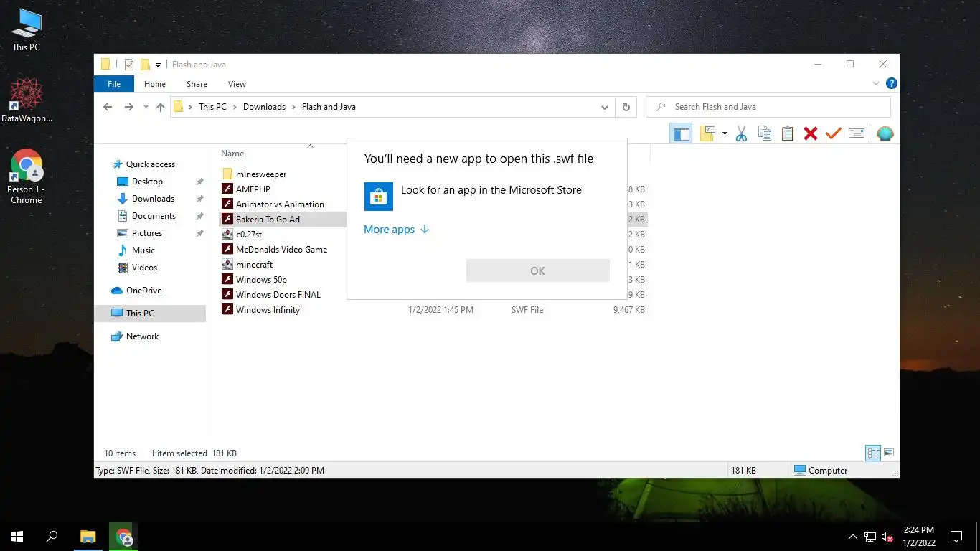Switch to the Share ribbon tab
Screen dimensions: 980x551
pyautogui.click(x=197, y=84)
